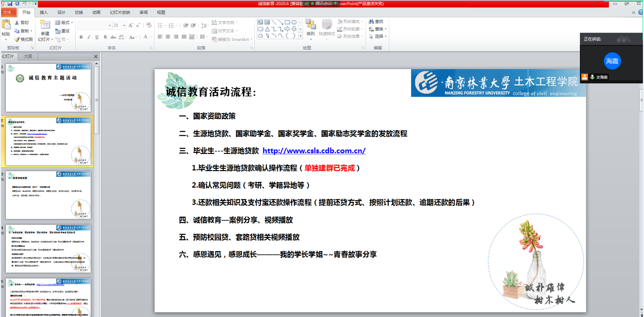Click the csls.cdb.com.cn hyperlink on slide
This screenshot has width=644, height=317.
click(x=314, y=151)
